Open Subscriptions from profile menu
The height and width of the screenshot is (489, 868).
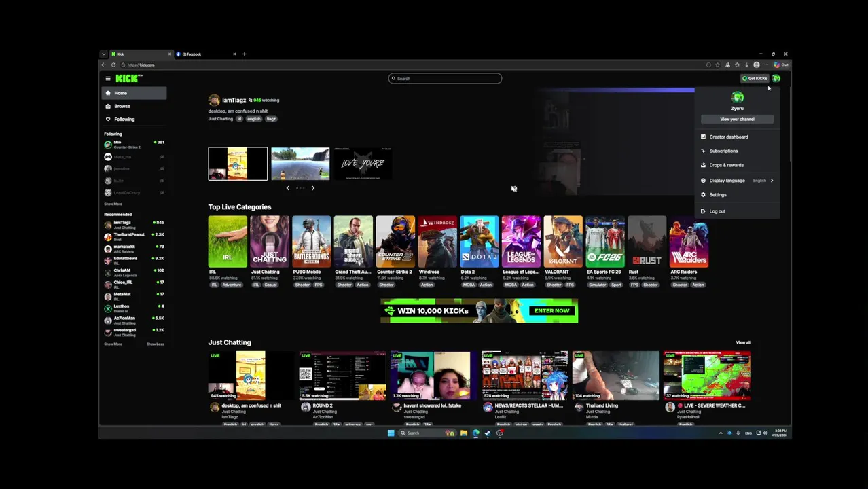click(x=737, y=151)
